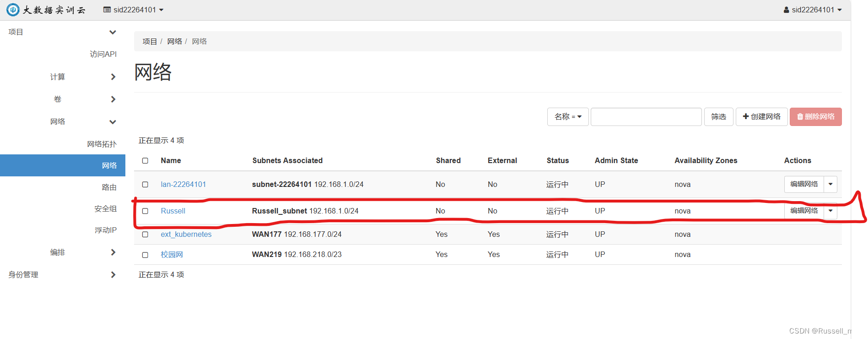Screen dimensions: 868x339
Task: Select the highlighted 网络 sidebar item
Action: (x=63, y=165)
